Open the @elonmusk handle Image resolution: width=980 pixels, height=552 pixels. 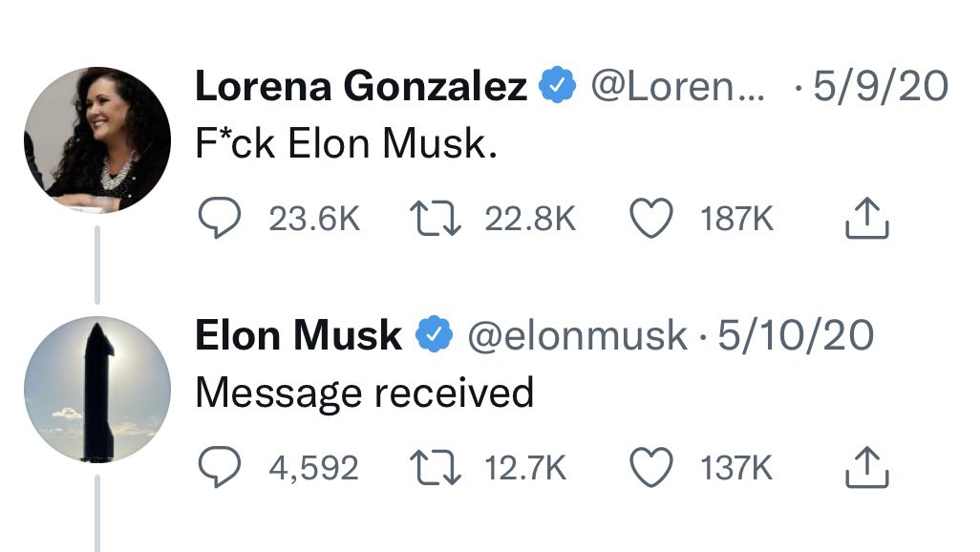[578, 336]
